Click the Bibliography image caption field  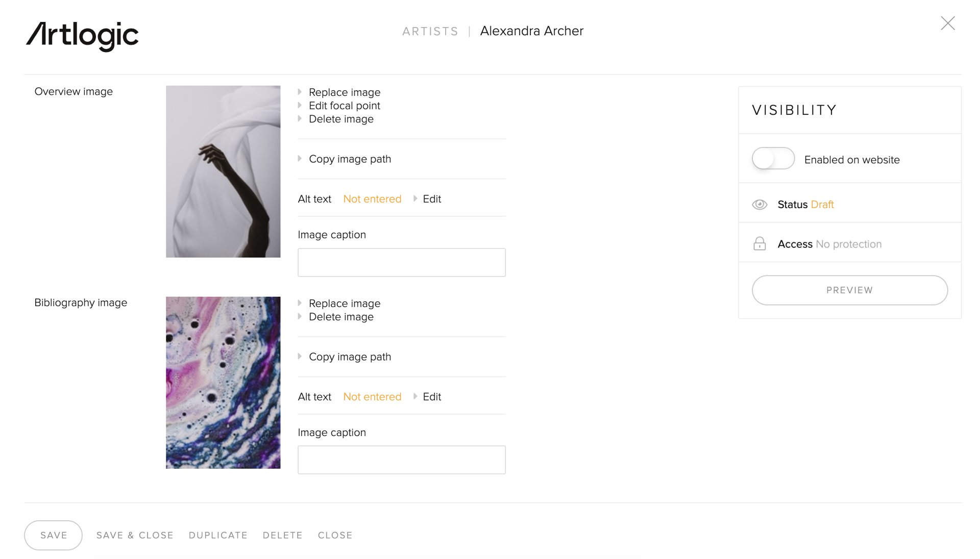tap(402, 460)
